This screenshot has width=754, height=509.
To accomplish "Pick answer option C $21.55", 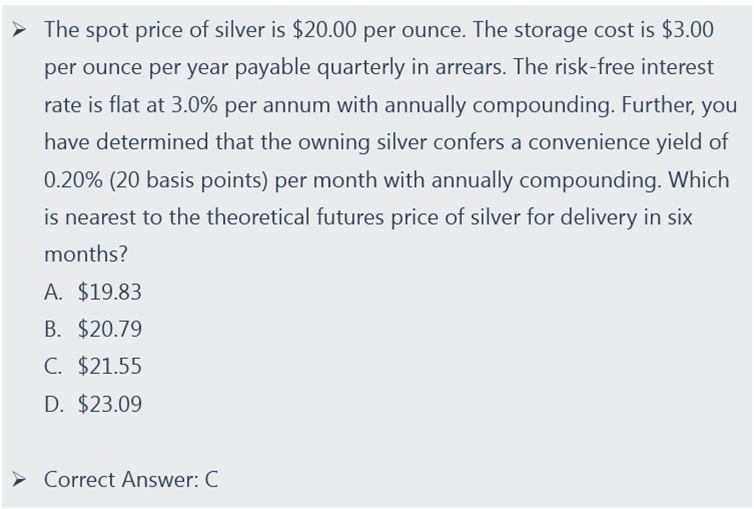I will [x=93, y=366].
